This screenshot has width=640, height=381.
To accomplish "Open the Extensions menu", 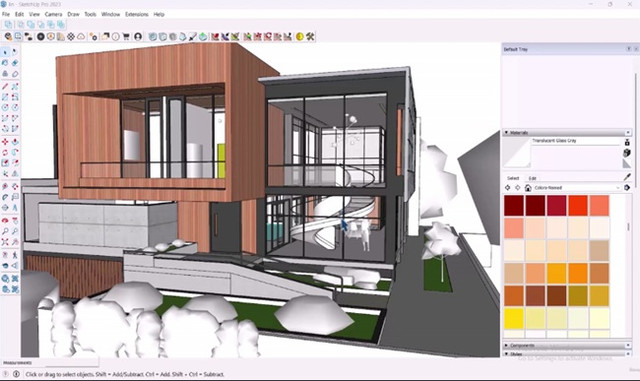I will coord(137,14).
